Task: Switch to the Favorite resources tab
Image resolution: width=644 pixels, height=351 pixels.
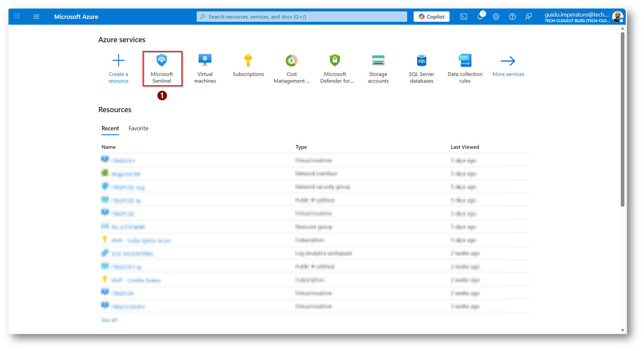Action: [138, 128]
